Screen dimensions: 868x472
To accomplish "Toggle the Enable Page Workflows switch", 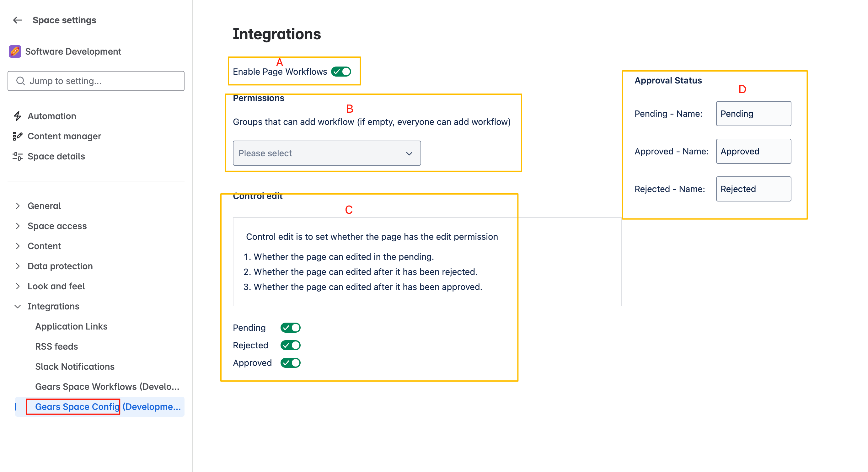I will coord(341,72).
